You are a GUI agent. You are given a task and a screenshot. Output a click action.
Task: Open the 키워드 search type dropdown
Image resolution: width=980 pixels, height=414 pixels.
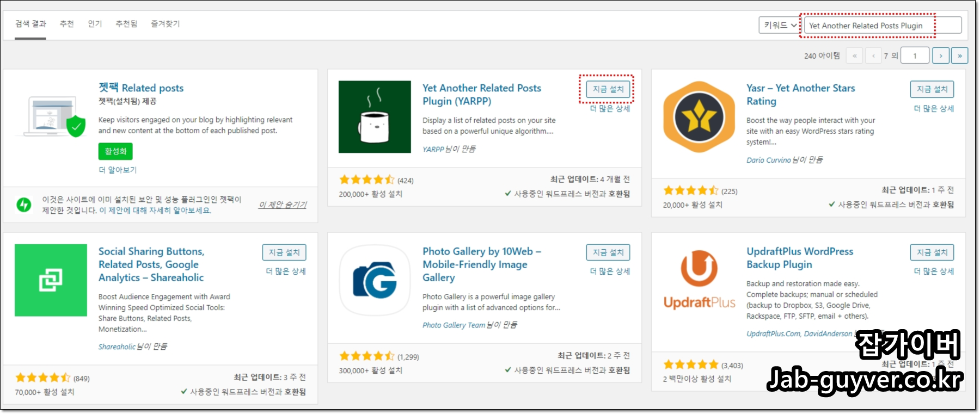780,25
